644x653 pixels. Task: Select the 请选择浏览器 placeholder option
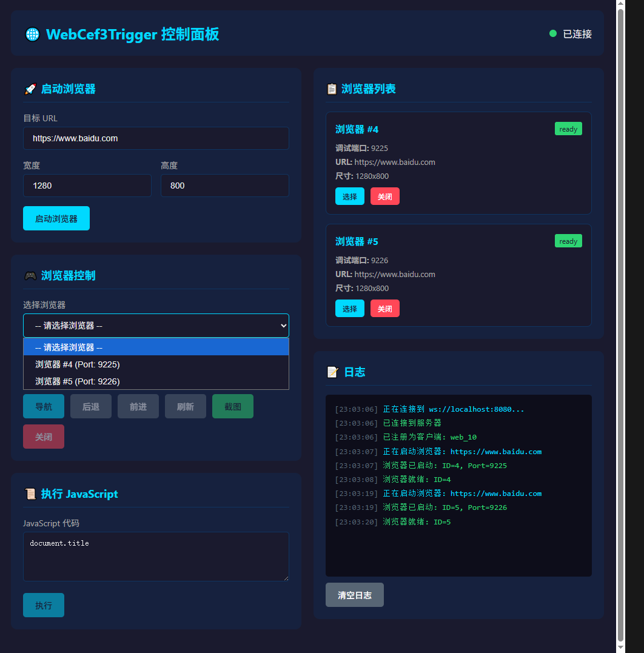pos(69,347)
